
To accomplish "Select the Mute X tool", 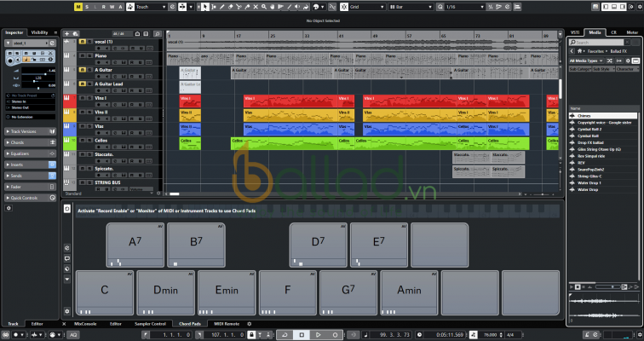I will click(x=256, y=7).
